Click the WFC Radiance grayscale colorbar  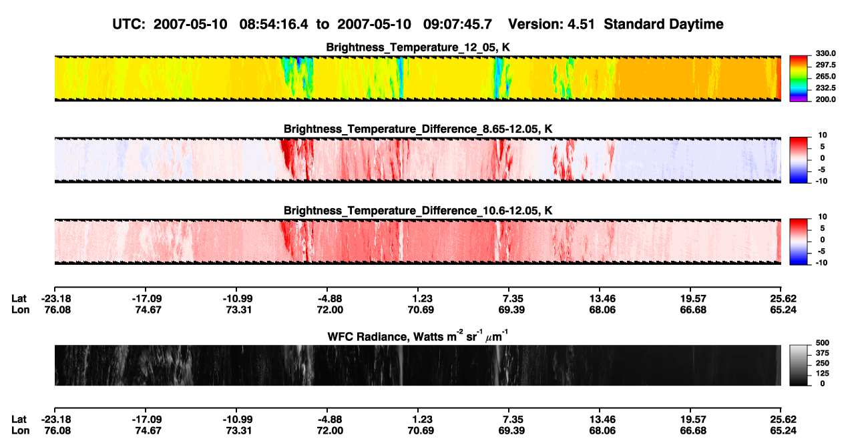[x=799, y=365]
